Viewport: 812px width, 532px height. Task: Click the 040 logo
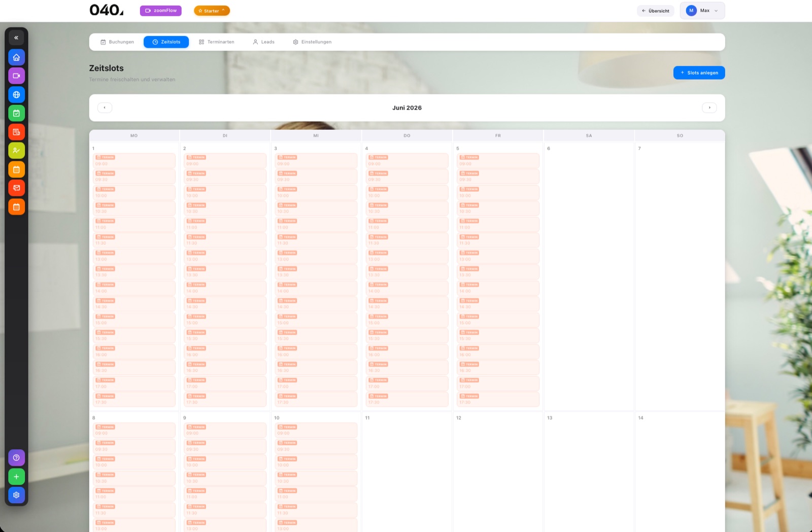106,10
